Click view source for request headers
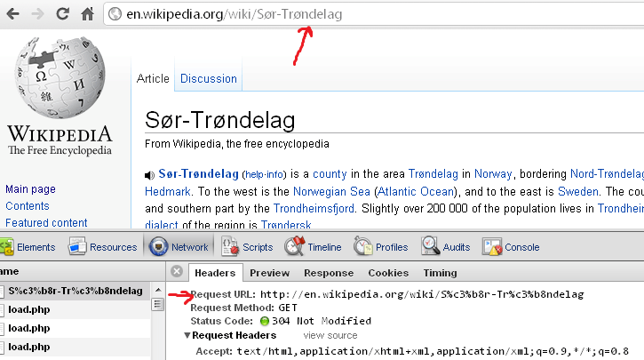Image resolution: width=644 pixels, height=360 pixels. click(x=330, y=335)
